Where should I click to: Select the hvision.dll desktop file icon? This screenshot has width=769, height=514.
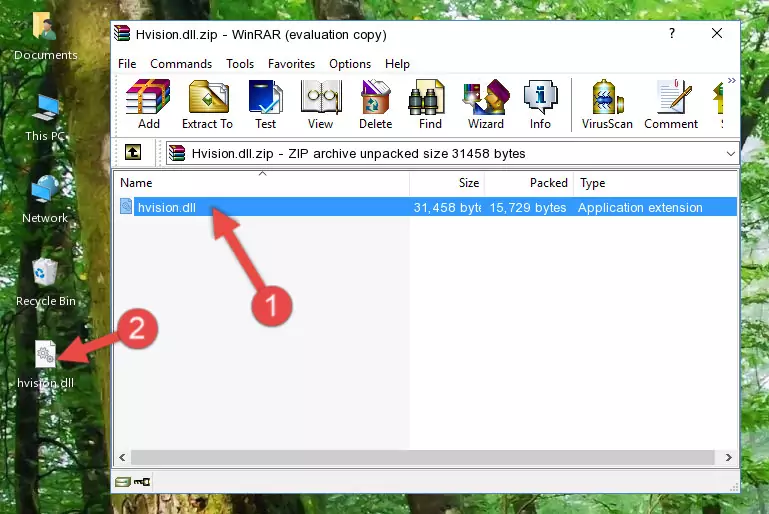click(x=46, y=365)
